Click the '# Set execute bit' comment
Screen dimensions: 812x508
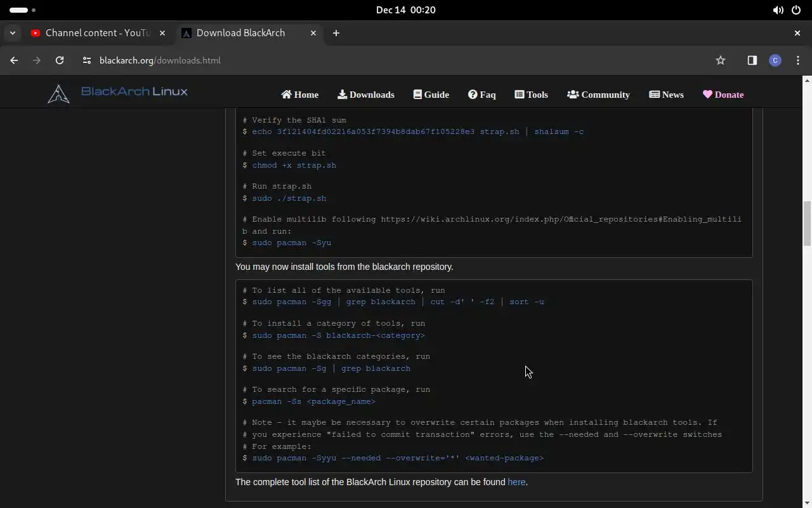point(284,153)
